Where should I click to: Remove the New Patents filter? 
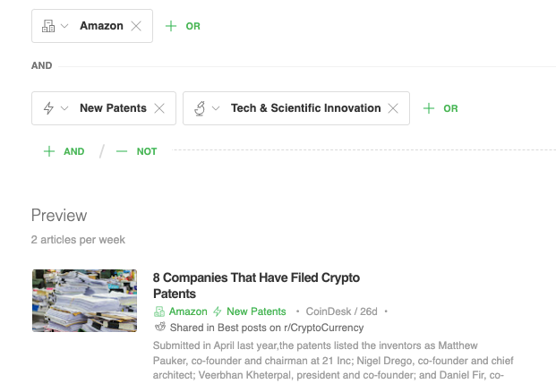pos(159,108)
